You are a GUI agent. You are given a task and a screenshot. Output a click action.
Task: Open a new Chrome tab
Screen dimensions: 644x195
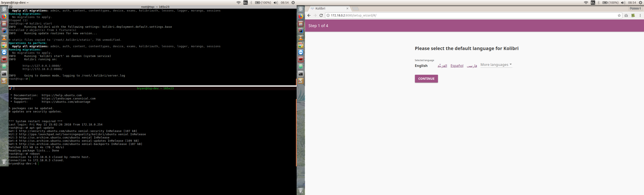click(x=355, y=9)
